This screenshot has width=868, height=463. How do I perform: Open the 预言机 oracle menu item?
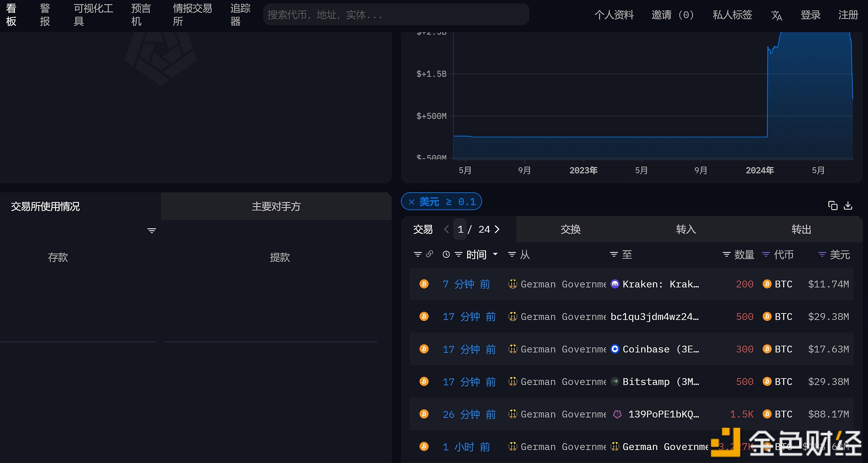click(x=141, y=15)
